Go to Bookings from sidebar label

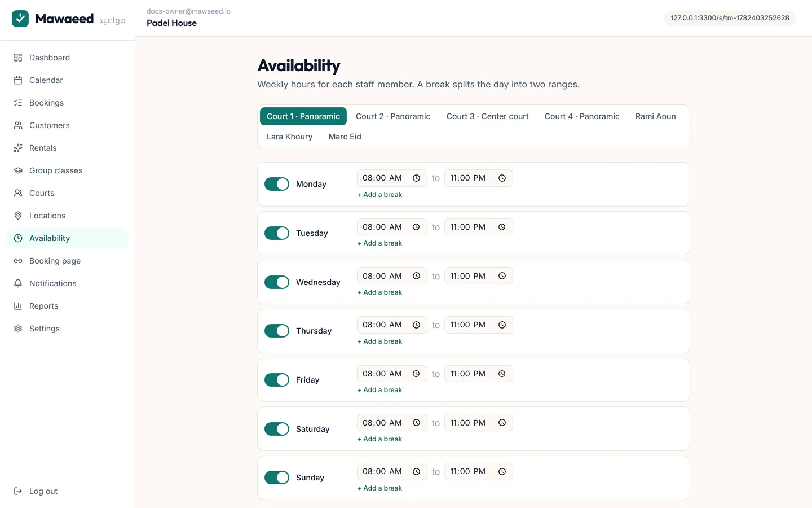(x=46, y=103)
